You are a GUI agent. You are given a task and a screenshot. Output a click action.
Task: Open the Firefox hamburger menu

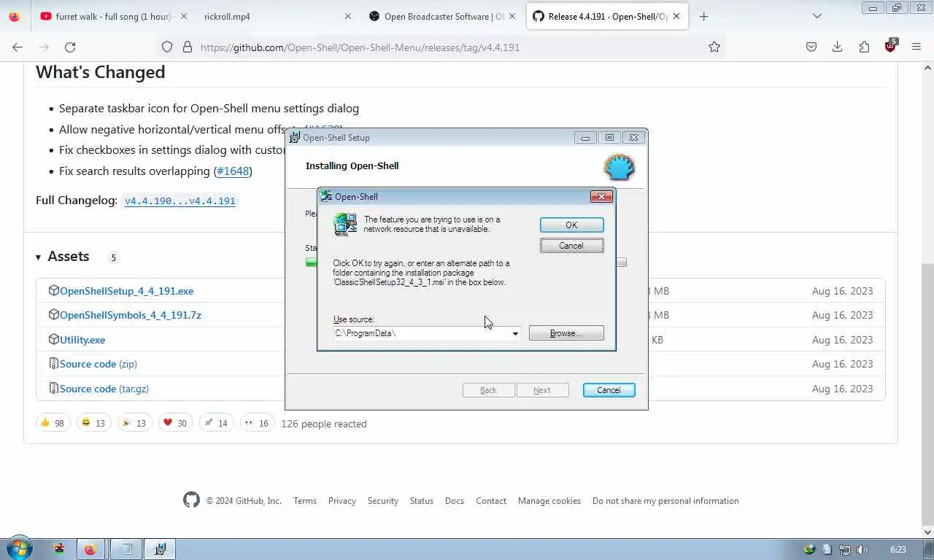pyautogui.click(x=916, y=47)
